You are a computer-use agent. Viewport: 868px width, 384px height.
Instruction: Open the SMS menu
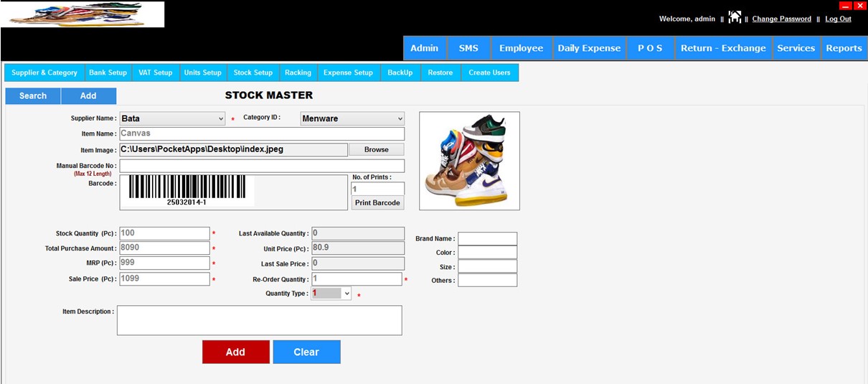(468, 48)
